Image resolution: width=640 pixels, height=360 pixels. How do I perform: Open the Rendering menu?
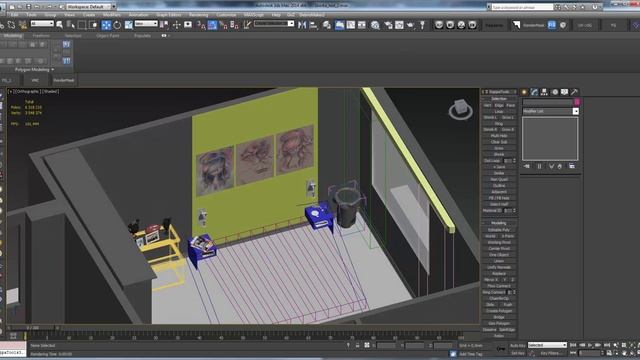click(x=198, y=15)
